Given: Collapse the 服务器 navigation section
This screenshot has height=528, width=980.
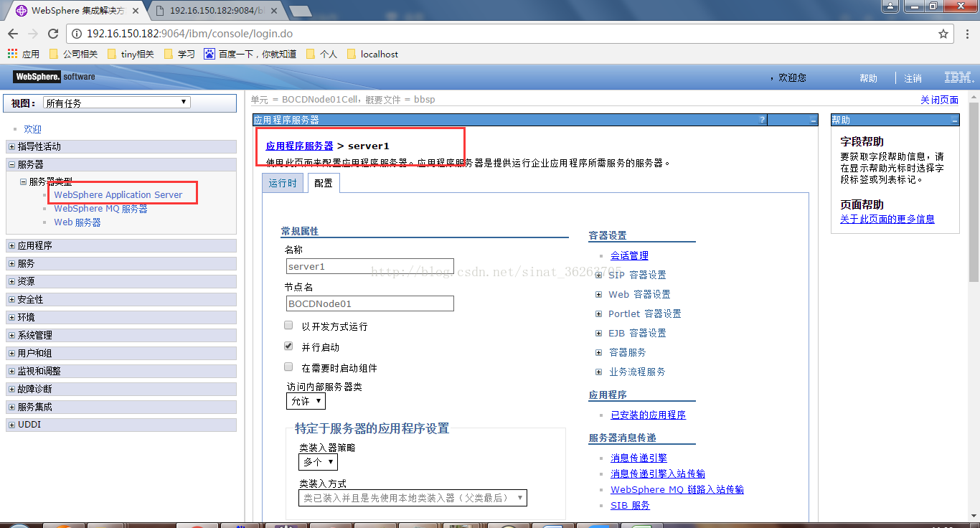Looking at the screenshot, I should coord(11,164).
